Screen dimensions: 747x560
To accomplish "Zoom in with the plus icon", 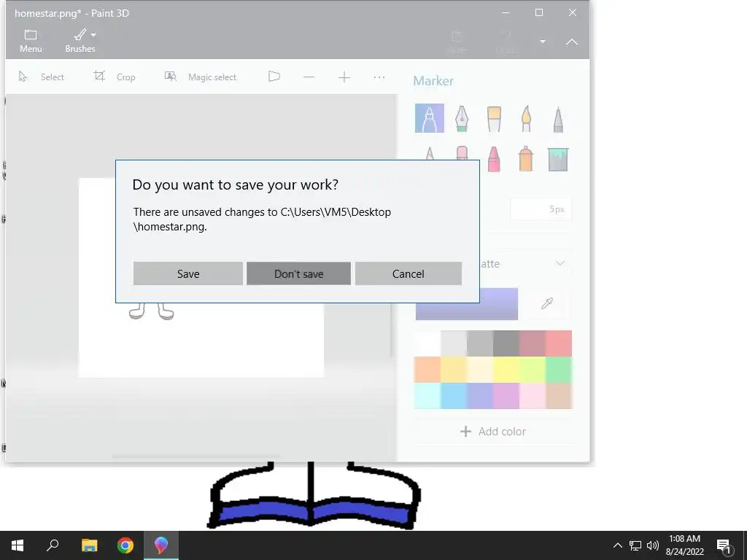I will point(344,77).
